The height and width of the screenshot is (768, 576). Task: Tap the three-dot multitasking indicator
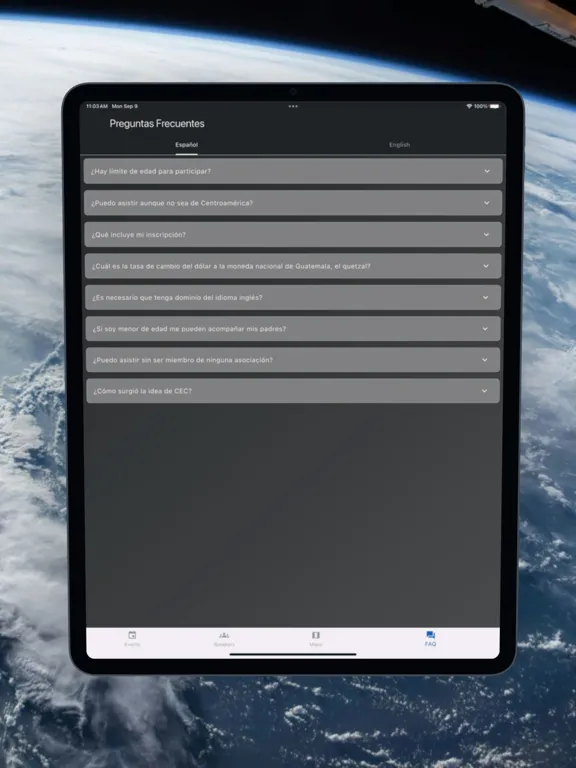click(x=293, y=106)
